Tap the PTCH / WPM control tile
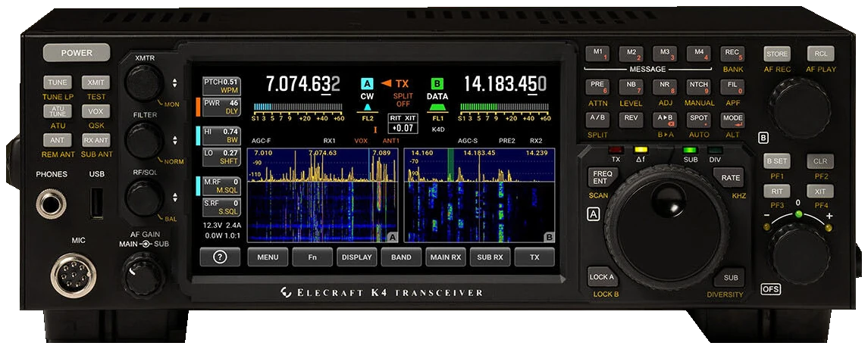 point(221,86)
